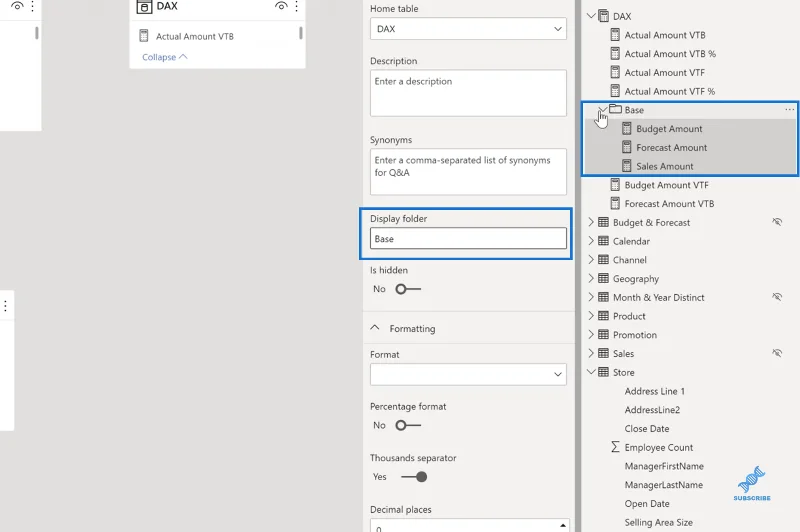Click the Actual Amount VTF measure icon
The height and width of the screenshot is (532, 800).
coord(615,72)
